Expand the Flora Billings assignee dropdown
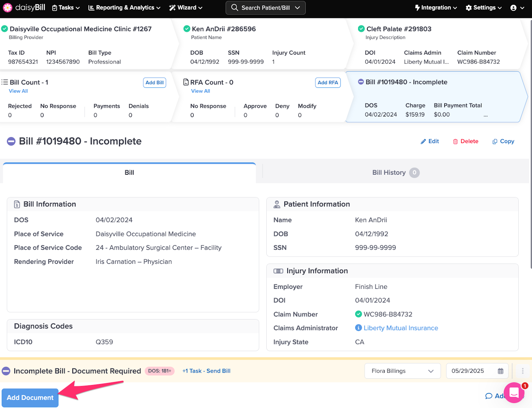This screenshot has width=532, height=408. click(403, 371)
